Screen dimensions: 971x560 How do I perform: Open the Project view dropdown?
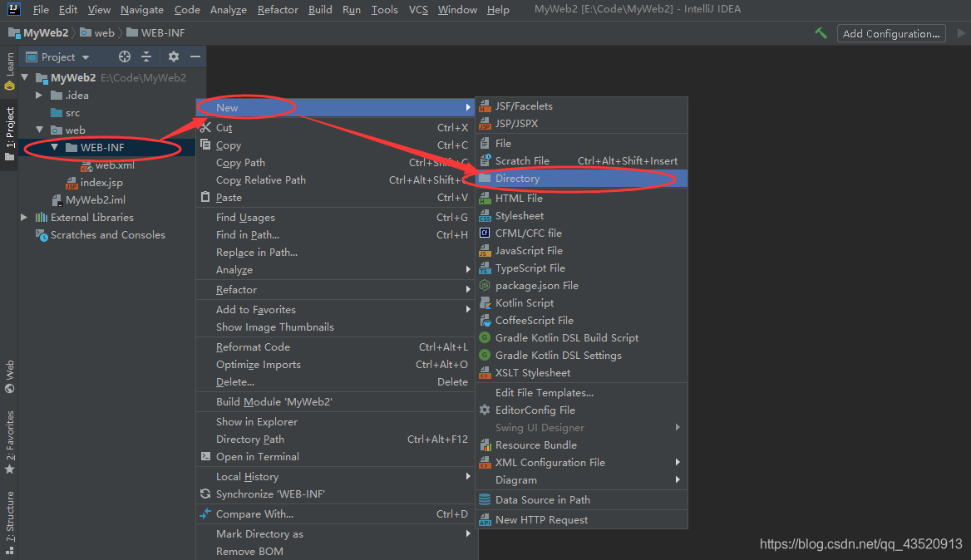click(x=57, y=57)
